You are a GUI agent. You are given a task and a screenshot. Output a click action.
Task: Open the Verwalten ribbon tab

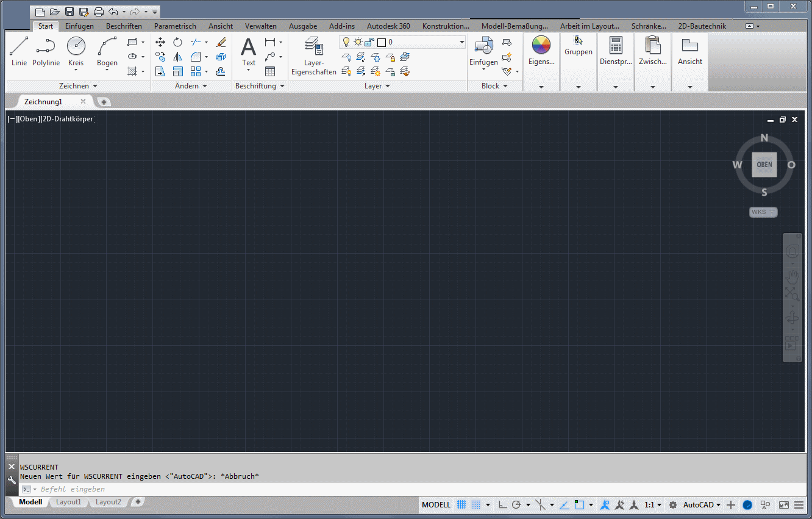261,26
